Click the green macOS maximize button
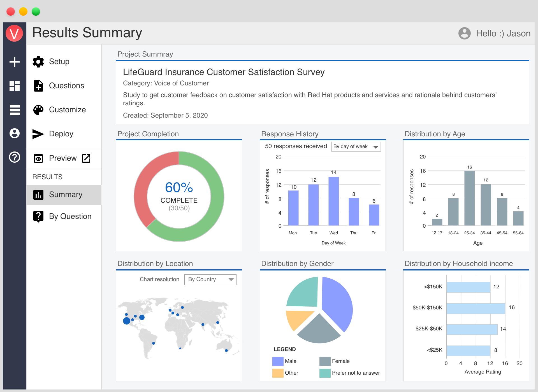This screenshot has height=392, width=538. pos(36,11)
